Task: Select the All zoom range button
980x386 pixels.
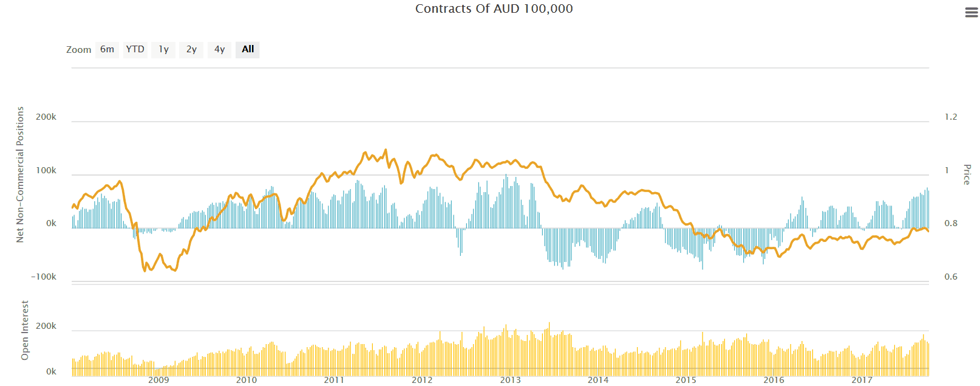Action: click(x=248, y=49)
